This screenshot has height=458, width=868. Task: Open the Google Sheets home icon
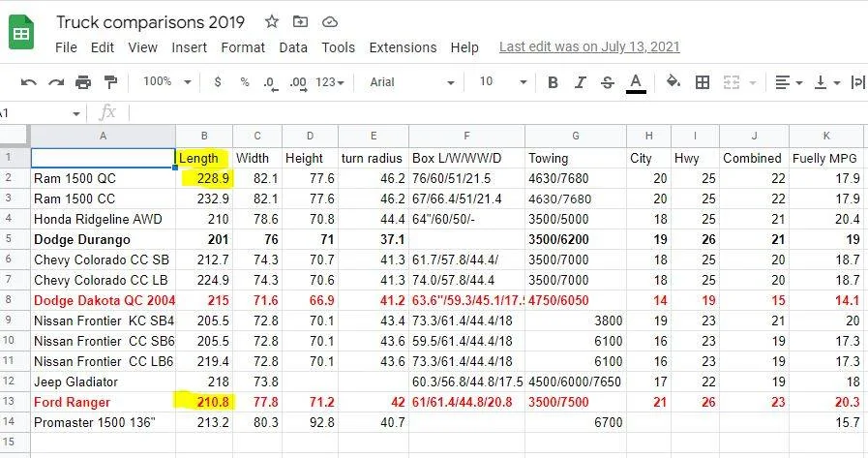[x=21, y=33]
